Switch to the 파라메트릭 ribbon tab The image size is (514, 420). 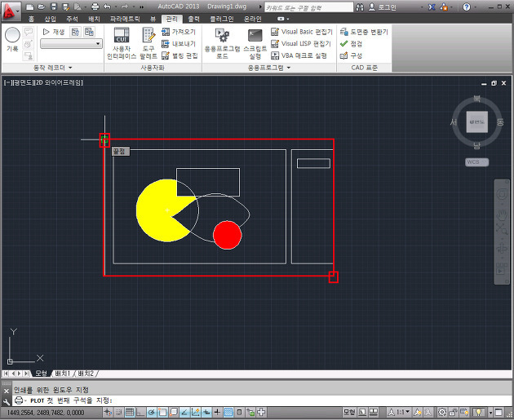click(125, 19)
